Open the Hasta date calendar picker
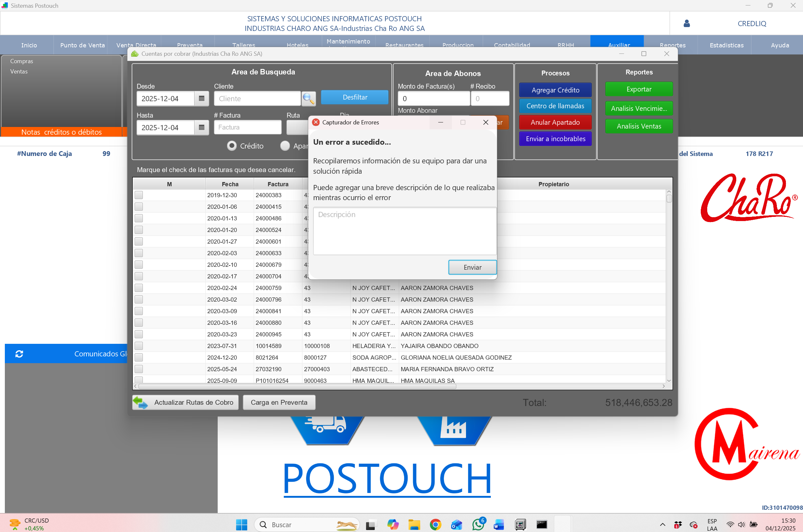 (201, 128)
